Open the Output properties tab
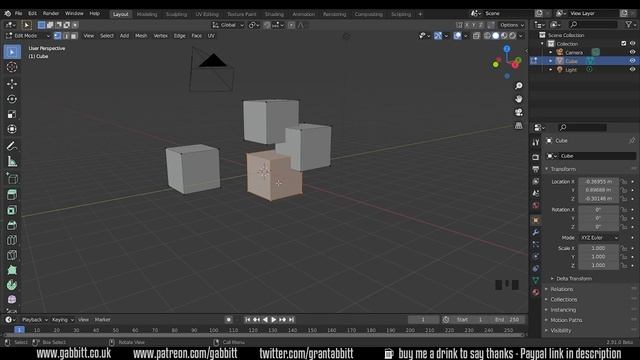 [536, 169]
